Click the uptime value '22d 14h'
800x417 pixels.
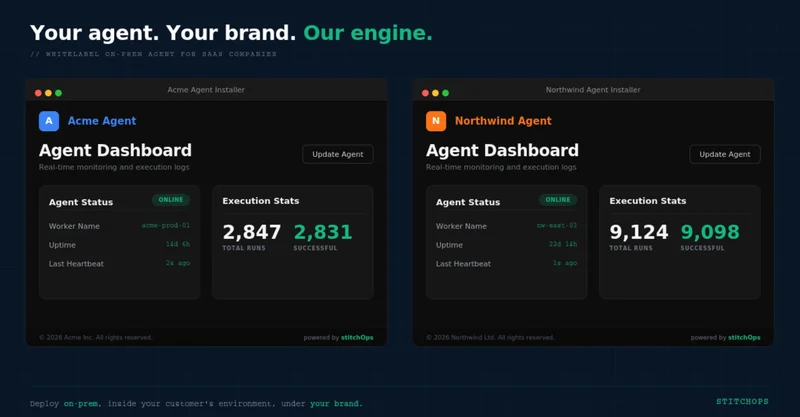pyautogui.click(x=563, y=244)
